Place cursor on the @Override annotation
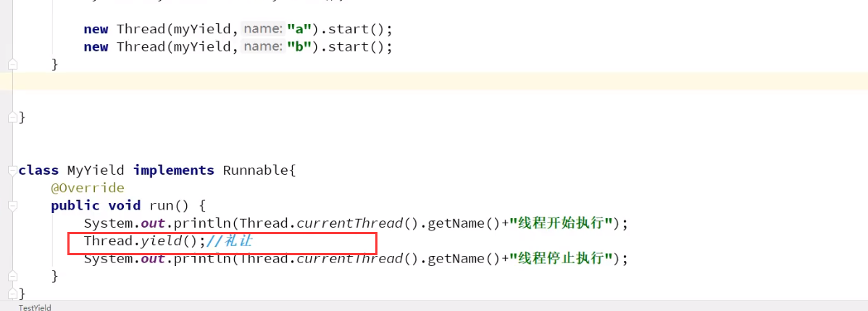 click(88, 188)
